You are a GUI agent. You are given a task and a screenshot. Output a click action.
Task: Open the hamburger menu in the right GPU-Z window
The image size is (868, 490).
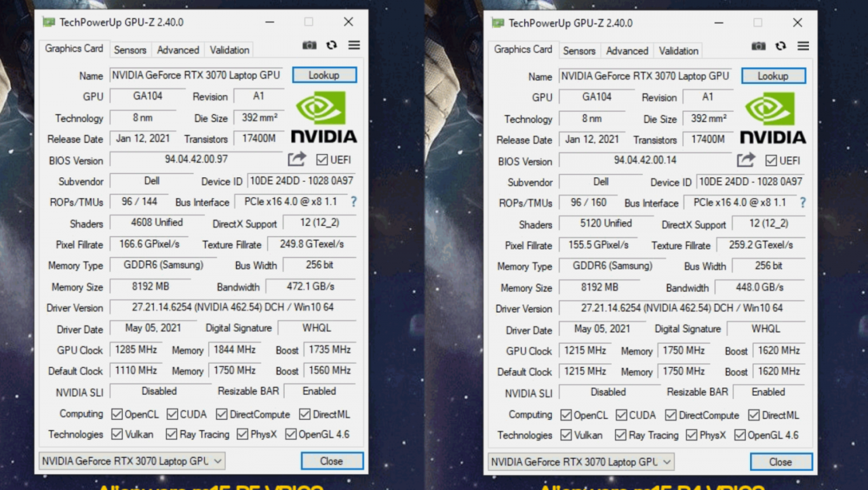point(804,46)
